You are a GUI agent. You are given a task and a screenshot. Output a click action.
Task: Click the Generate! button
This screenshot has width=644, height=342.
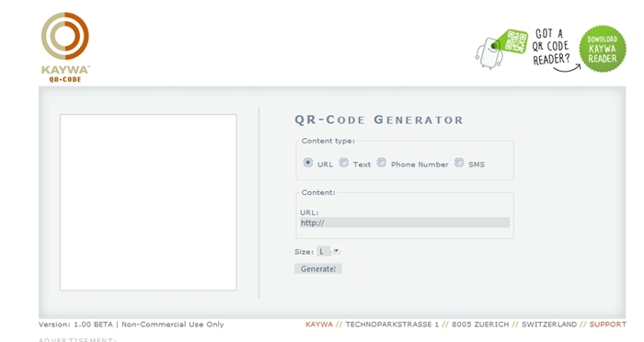click(318, 268)
